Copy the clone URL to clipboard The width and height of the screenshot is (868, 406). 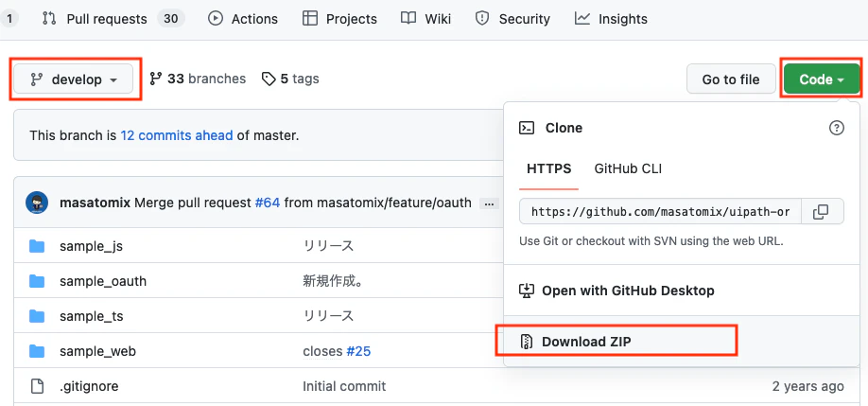(x=822, y=212)
